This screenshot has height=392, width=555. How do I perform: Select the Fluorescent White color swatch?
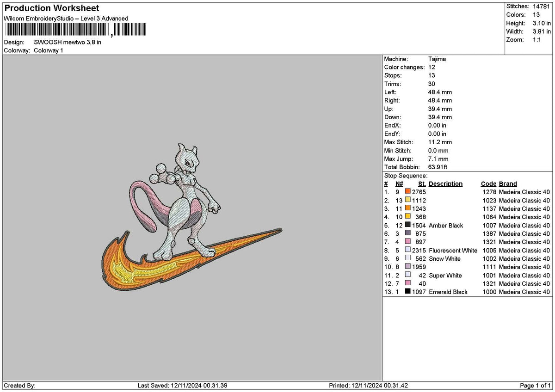tap(407, 250)
